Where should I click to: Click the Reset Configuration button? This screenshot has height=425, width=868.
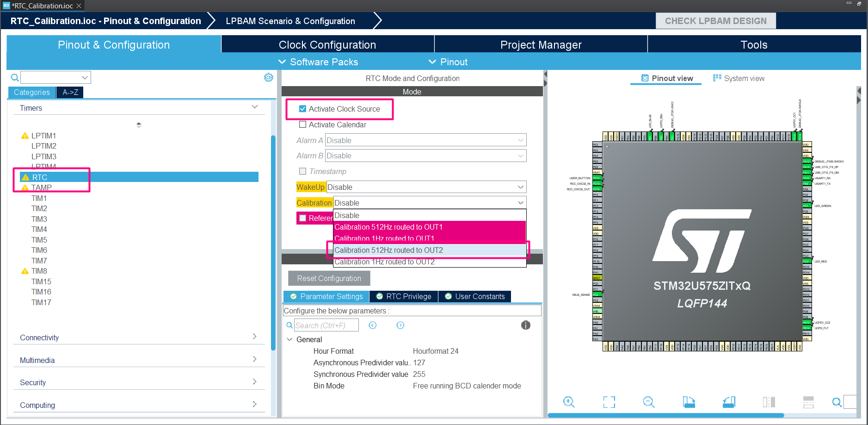tap(329, 278)
